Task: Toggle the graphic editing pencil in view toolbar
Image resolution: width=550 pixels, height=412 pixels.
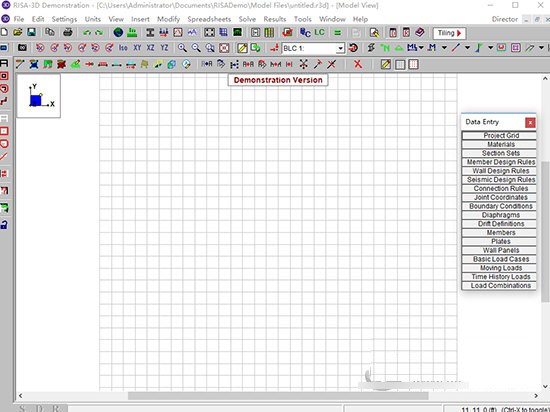Action: (x=242, y=48)
